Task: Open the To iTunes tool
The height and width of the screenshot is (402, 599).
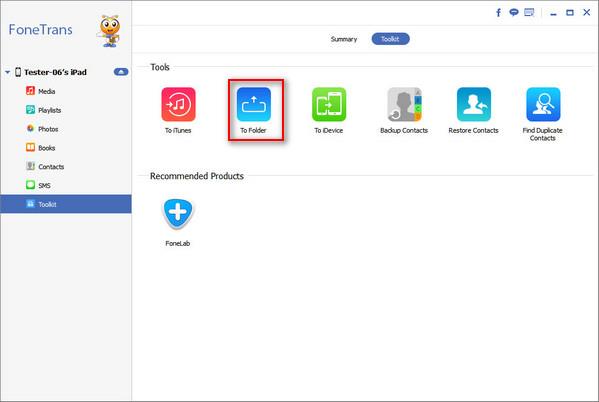Action: click(178, 110)
